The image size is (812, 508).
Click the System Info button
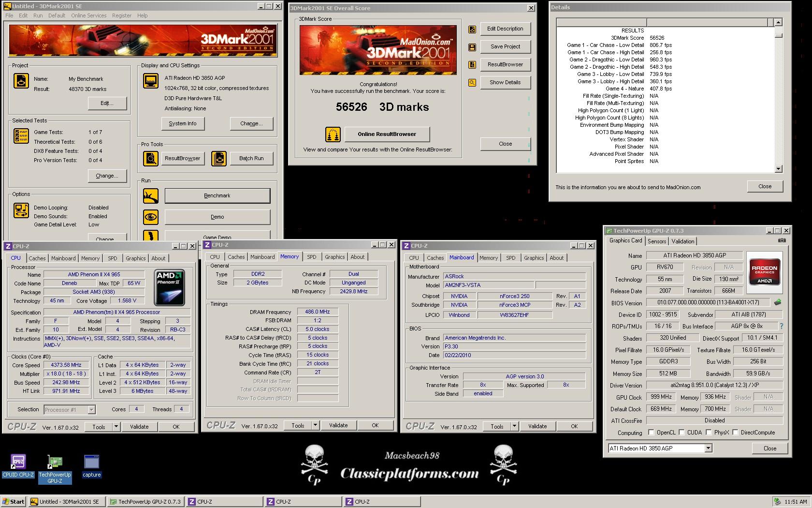(183, 123)
